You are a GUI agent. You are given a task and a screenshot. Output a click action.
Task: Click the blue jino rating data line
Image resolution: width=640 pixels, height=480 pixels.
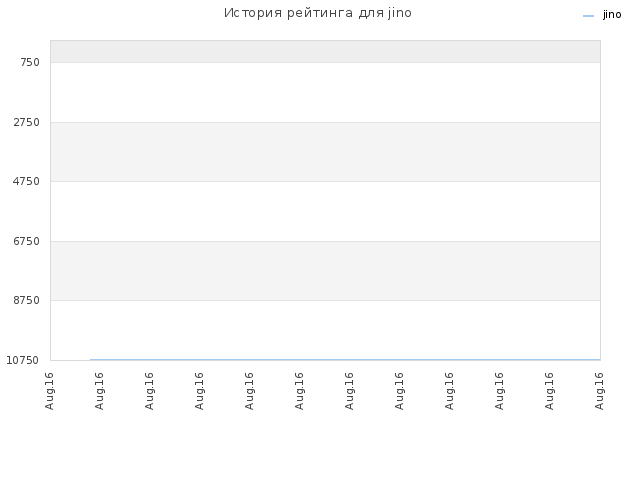tap(345, 360)
